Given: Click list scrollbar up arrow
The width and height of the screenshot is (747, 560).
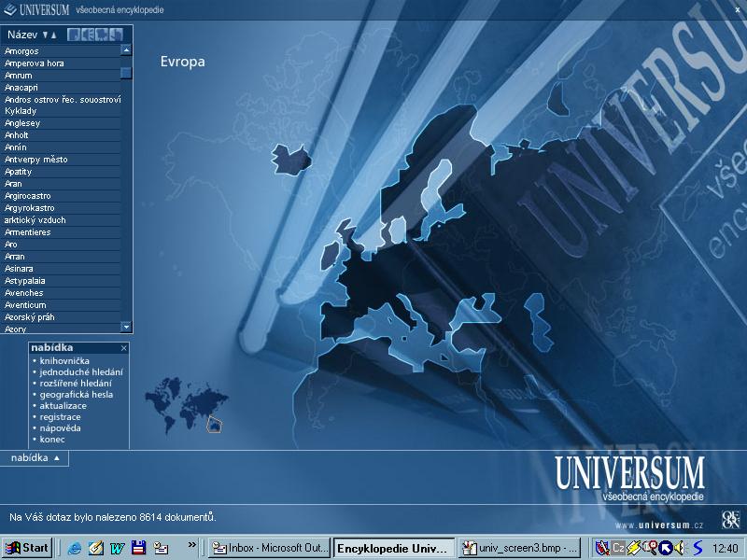Looking at the screenshot, I should pos(126,50).
